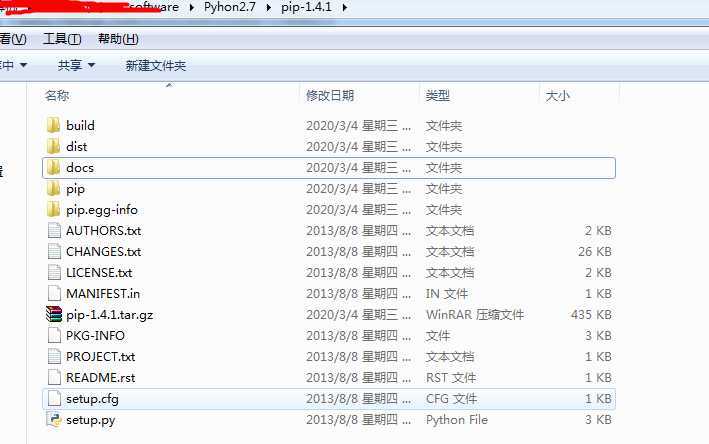Click the docs folder icon
Image resolution: width=709 pixels, height=444 pixels.
pos(53,168)
